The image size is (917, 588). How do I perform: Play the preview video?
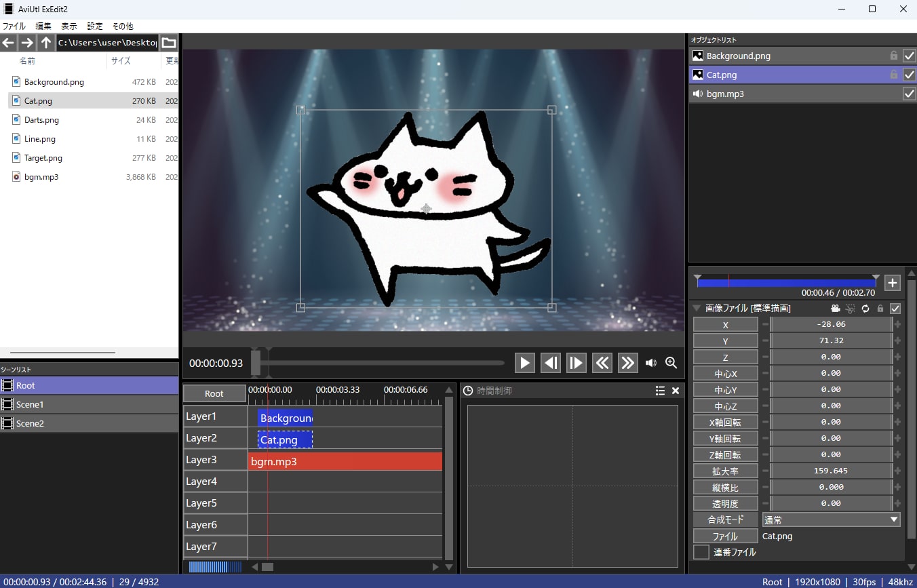(x=524, y=363)
